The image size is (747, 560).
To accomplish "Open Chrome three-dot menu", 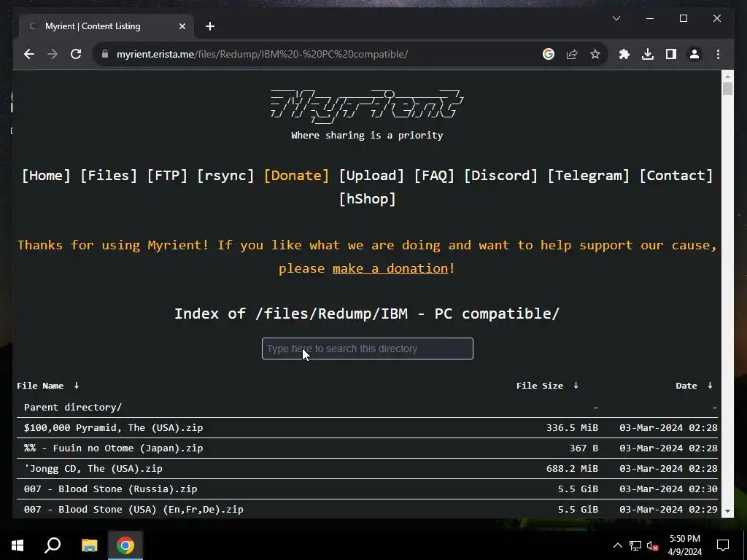I will [718, 54].
